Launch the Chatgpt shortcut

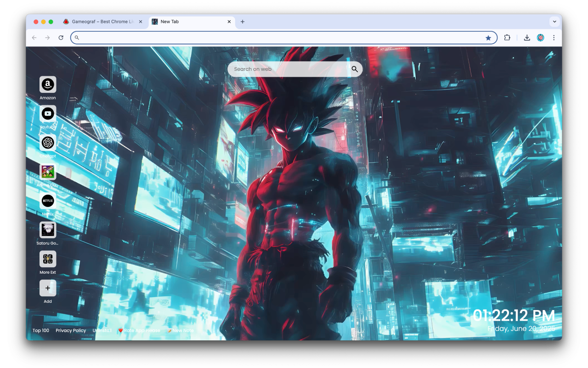point(48,143)
